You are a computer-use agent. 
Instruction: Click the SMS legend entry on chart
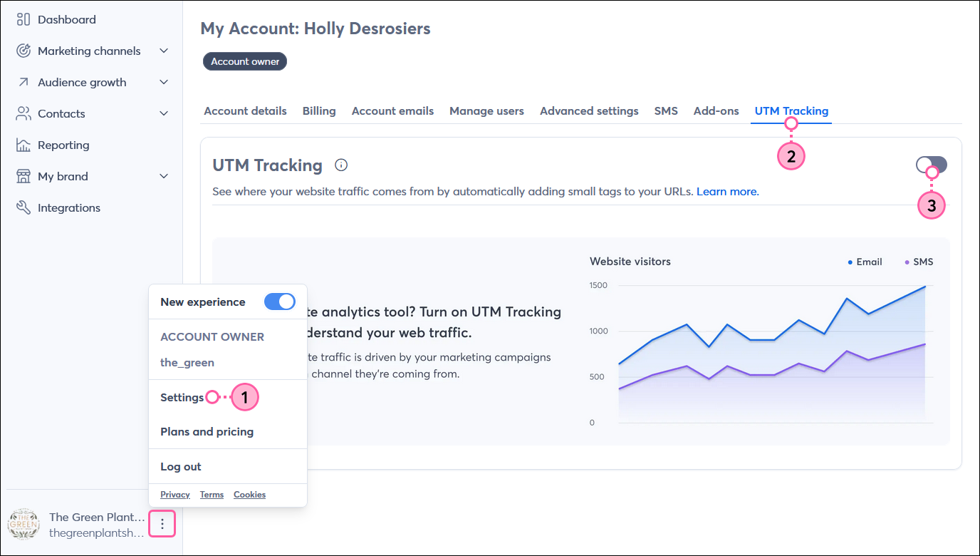[x=919, y=262]
